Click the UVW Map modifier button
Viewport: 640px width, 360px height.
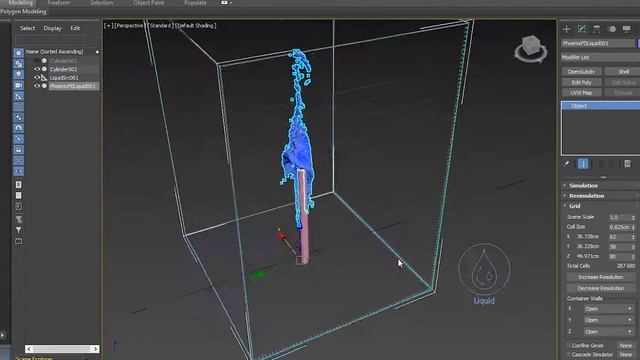(581, 93)
